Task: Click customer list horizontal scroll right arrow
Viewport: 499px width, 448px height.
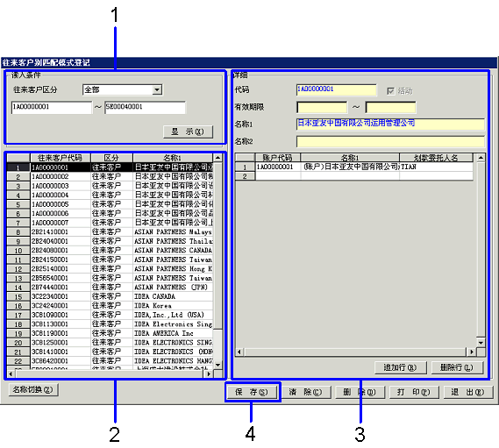Action: 209,373
